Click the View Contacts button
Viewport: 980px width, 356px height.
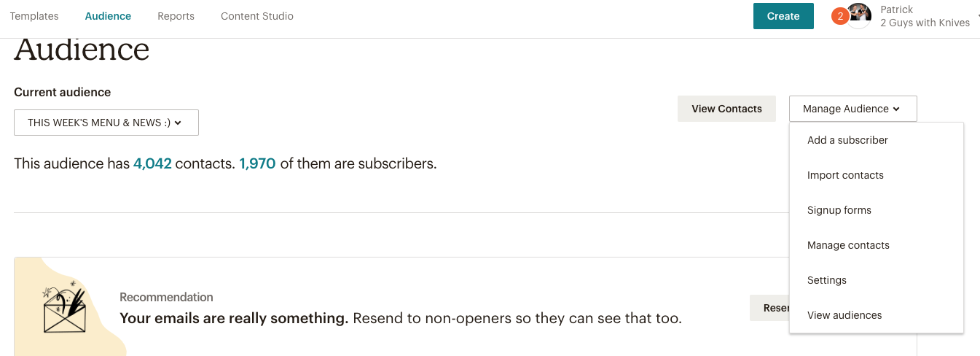click(x=726, y=109)
